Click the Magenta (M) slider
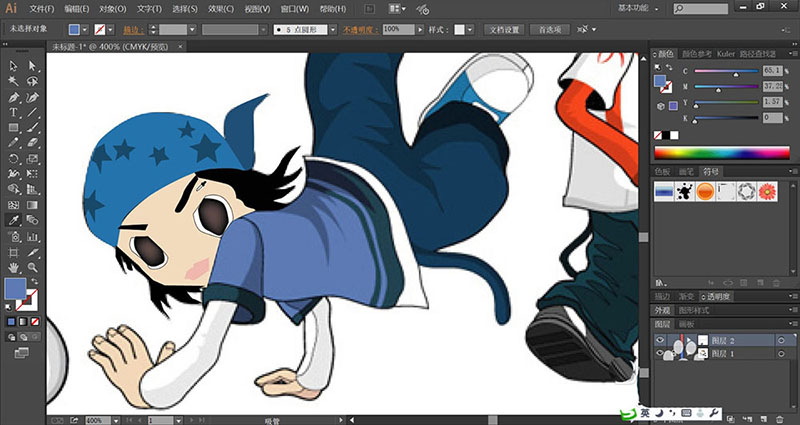This screenshot has width=800, height=425. click(x=727, y=86)
